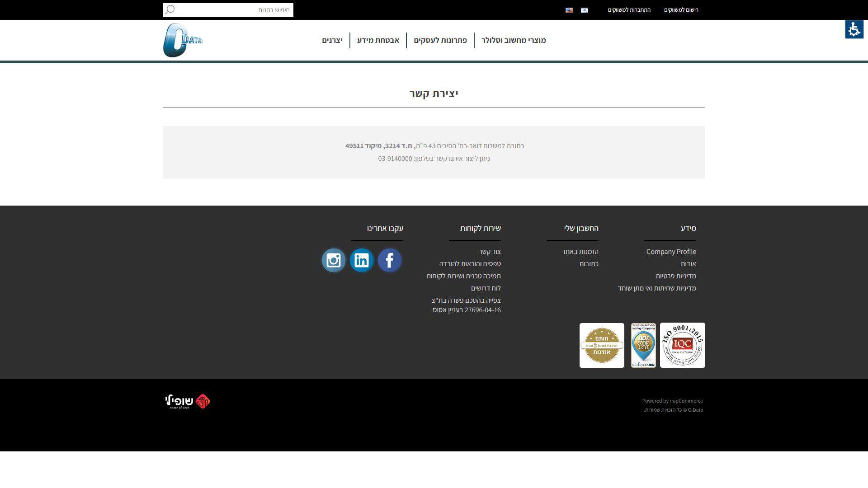Click התחברות למשווקים login link
Image resolution: width=868 pixels, height=488 pixels.
(629, 10)
